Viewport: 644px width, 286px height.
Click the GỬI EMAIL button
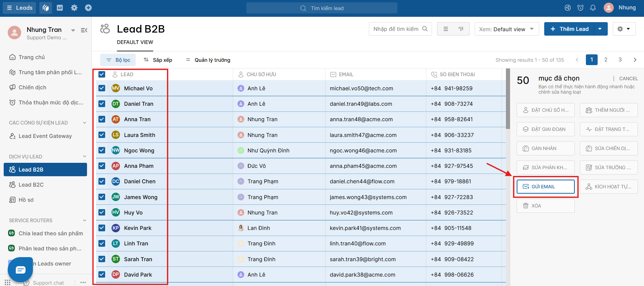(546, 187)
